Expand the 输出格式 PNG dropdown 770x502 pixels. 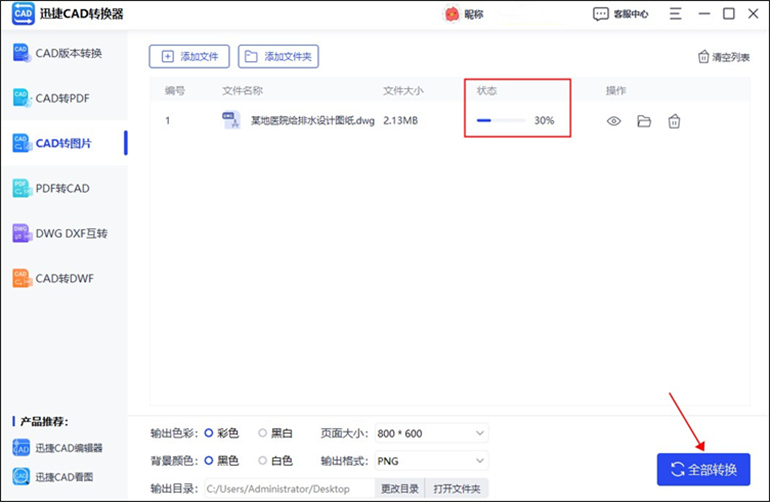[432, 461]
